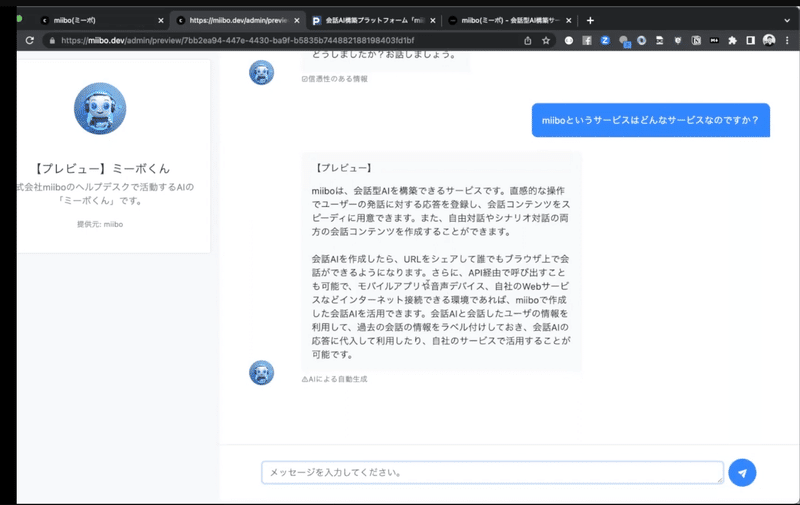Close the miibo.dev/admin/preview tab
Image resolution: width=800 pixels, height=505 pixels.
(x=297, y=20)
